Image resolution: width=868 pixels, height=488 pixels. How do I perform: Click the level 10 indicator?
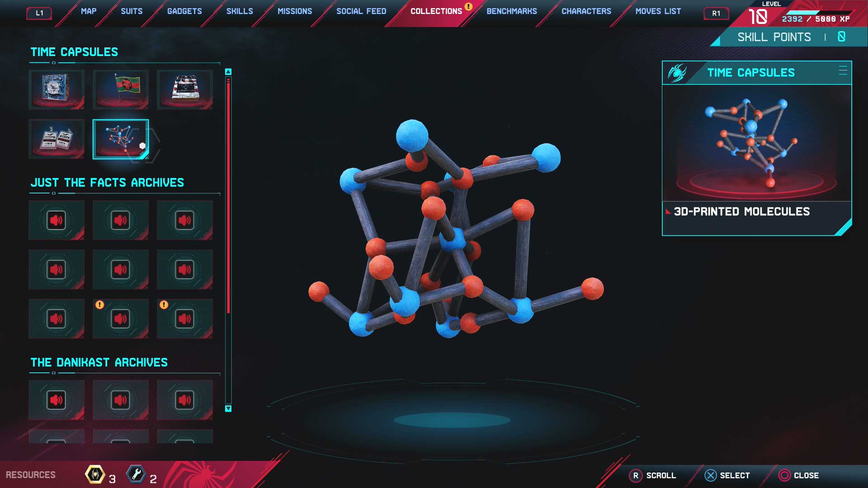point(758,17)
